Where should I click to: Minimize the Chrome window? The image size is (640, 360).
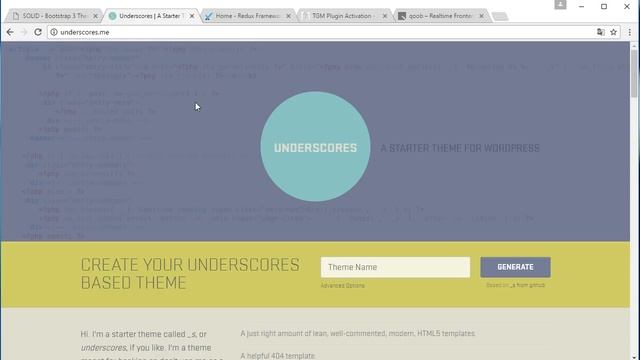tap(581, 6)
